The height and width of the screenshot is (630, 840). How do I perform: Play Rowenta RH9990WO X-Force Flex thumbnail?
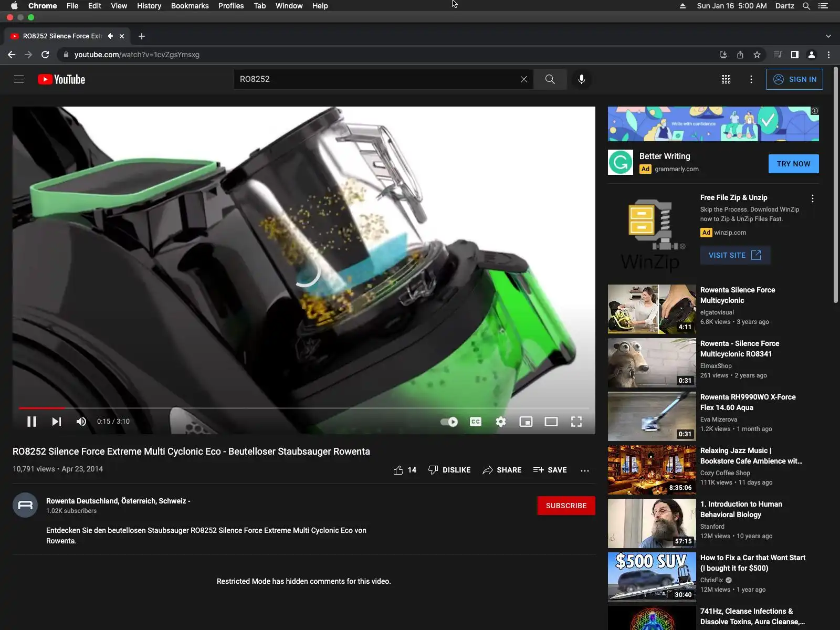(652, 416)
